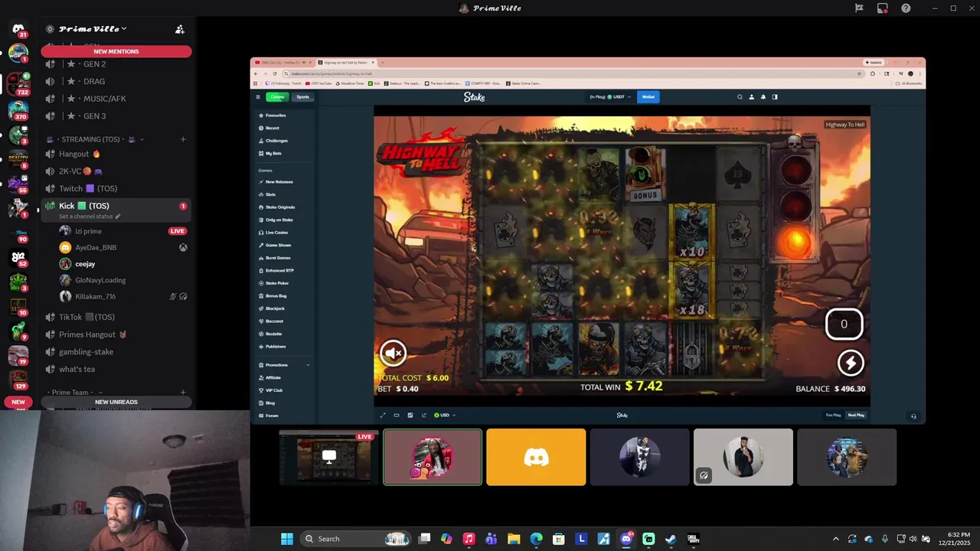This screenshot has width=980, height=551.
Task: Select the Sports tab on Stake
Action: [302, 96]
